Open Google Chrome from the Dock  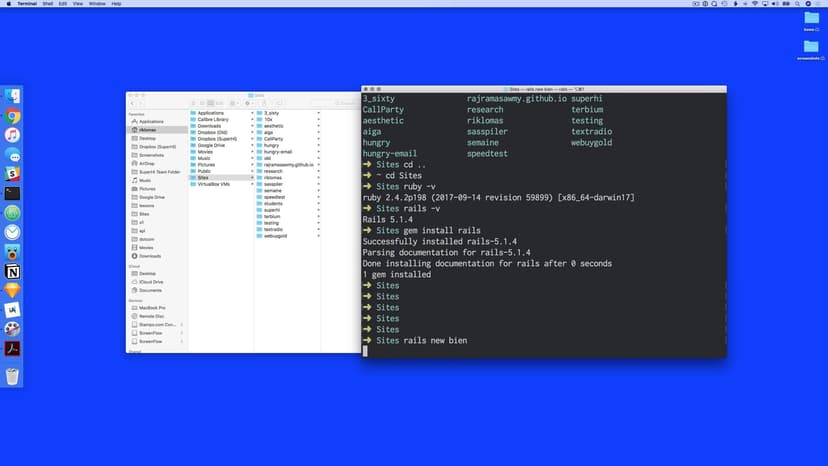pyautogui.click(x=13, y=116)
